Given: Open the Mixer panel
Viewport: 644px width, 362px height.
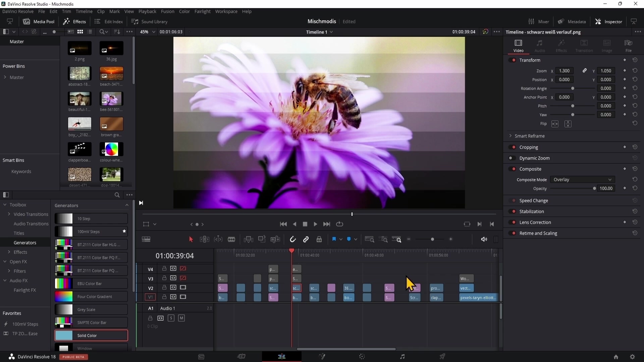Looking at the screenshot, I should click(539, 21).
